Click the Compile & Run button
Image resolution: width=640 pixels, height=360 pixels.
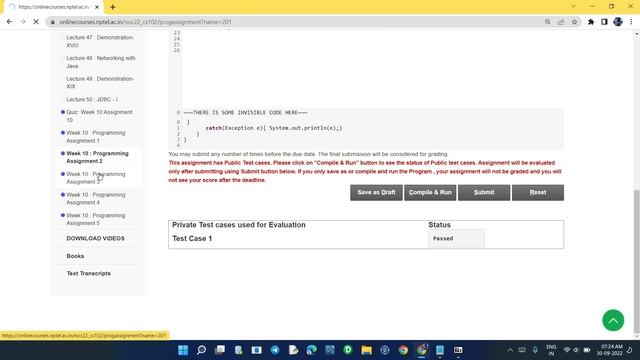(430, 193)
